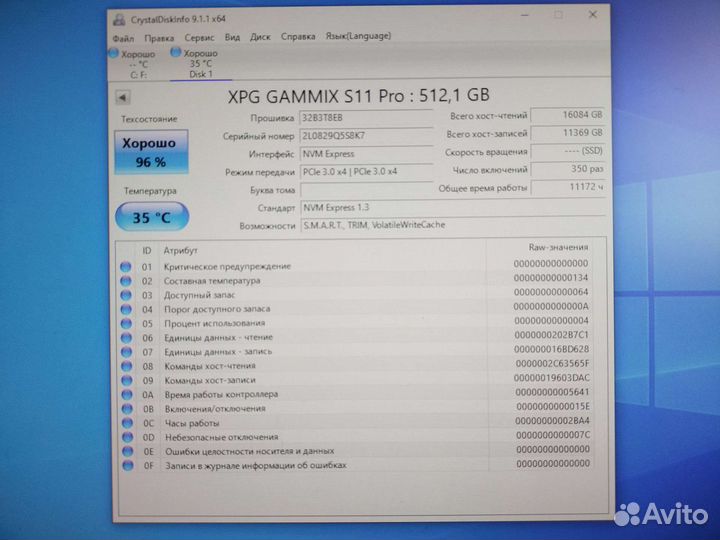
Task: Select the Часы работы attribute text
Action: click(x=192, y=423)
